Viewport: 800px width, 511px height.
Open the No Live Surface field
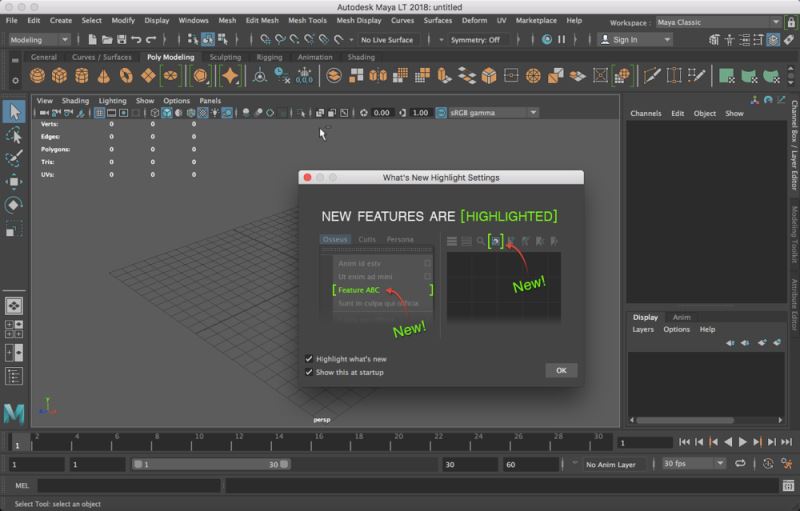[x=387, y=40]
